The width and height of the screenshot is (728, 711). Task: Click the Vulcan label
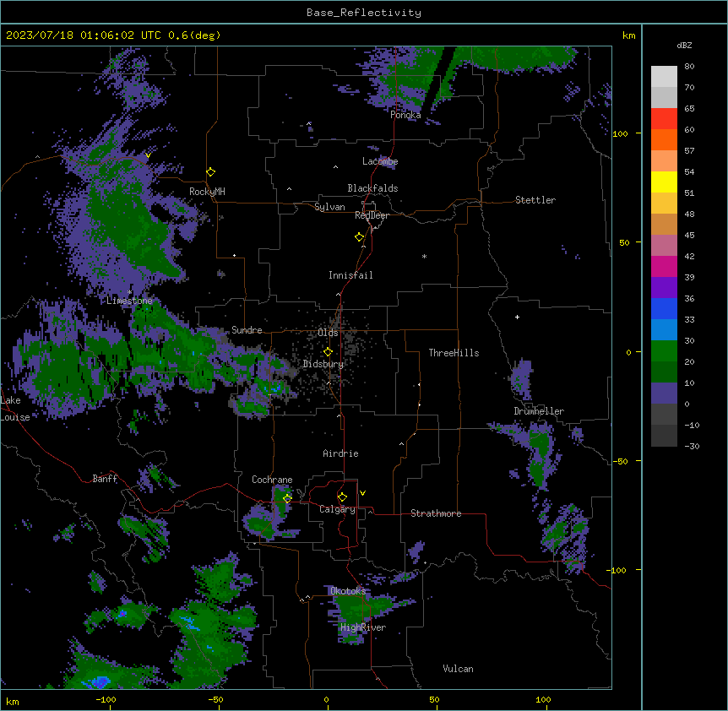tap(459, 669)
